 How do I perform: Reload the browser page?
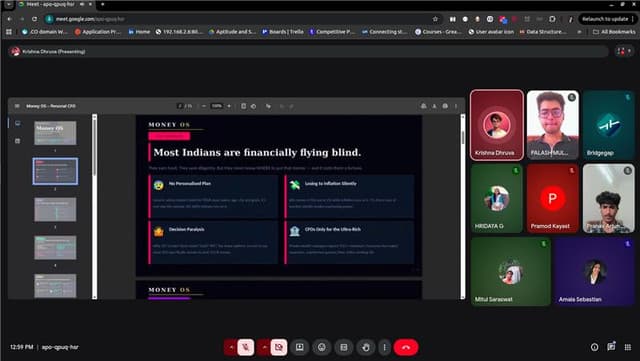click(x=34, y=19)
